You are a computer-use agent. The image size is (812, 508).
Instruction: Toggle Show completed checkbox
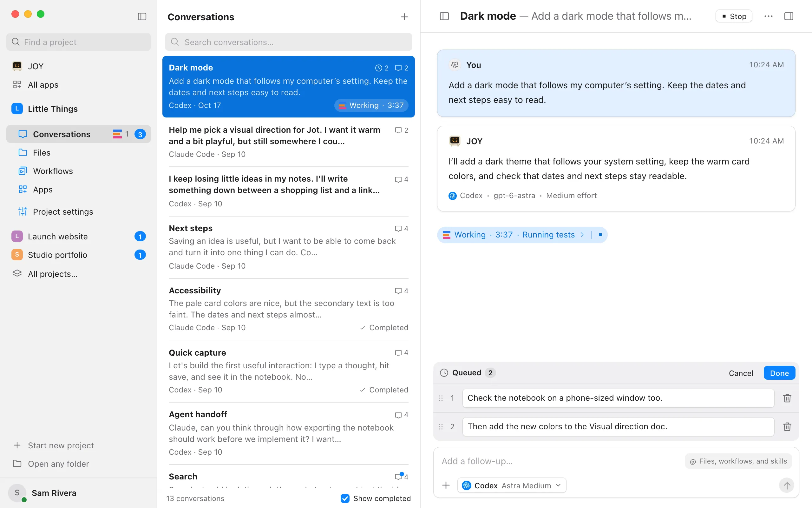[x=345, y=498]
